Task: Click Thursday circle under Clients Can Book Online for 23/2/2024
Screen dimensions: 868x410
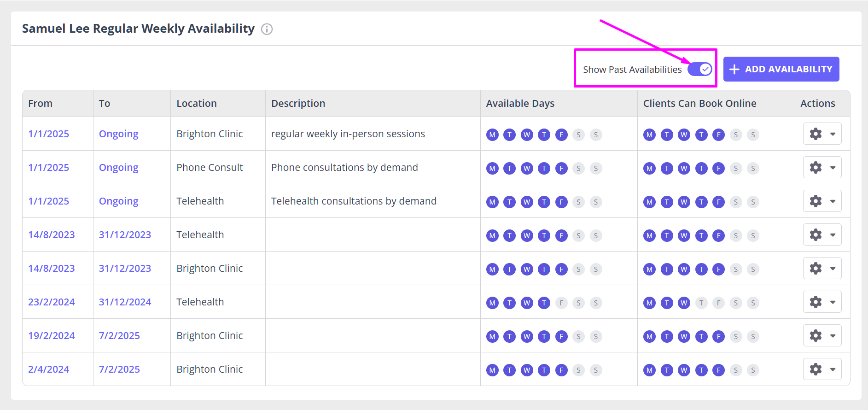Action: coord(701,303)
